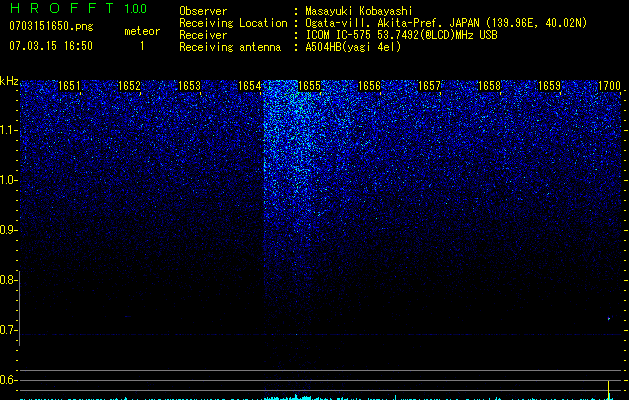This screenshot has width=629, height=400.
Task: Click the 1653 time marker
Action: coord(189,86)
